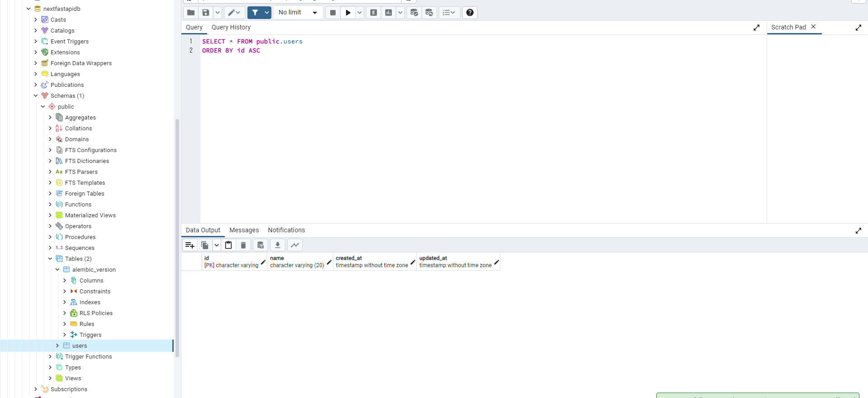The height and width of the screenshot is (398, 868).
Task: Open query tool help
Action: [470, 13]
